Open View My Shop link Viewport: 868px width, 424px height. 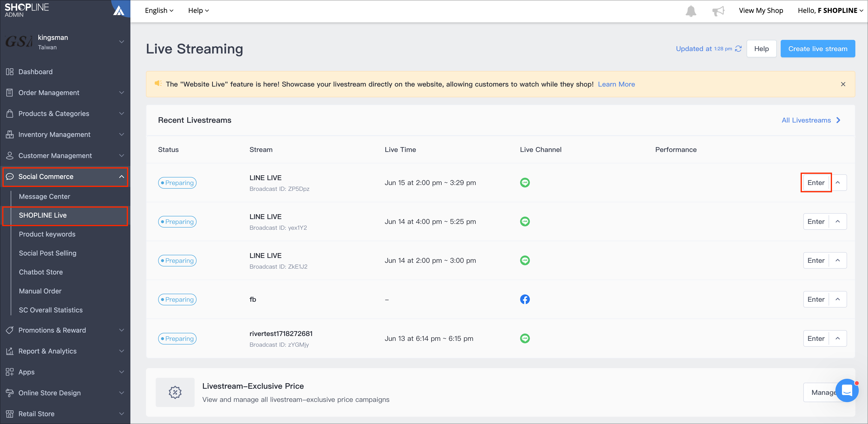[x=761, y=11]
